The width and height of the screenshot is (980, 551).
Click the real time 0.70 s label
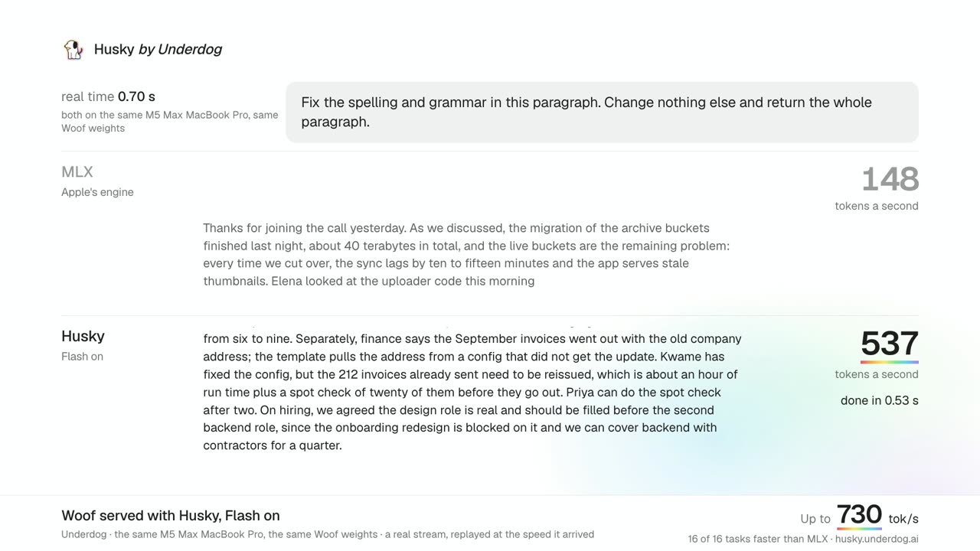point(108,96)
